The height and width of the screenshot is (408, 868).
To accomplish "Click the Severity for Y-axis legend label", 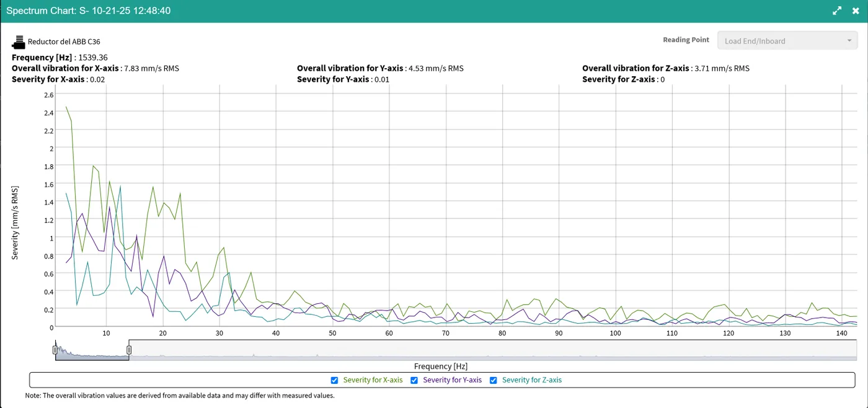I will (452, 380).
